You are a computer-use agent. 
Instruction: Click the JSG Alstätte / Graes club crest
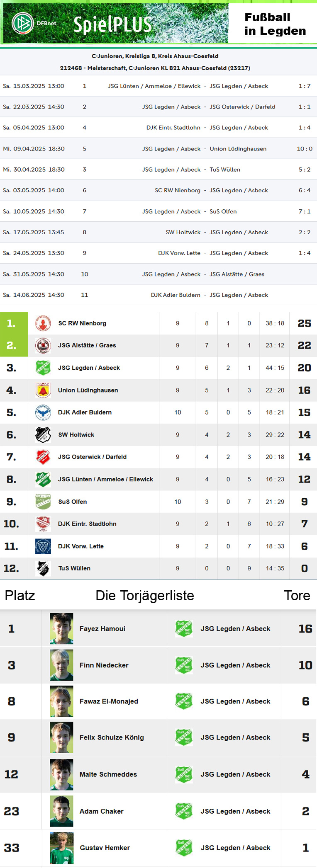pos(43,345)
